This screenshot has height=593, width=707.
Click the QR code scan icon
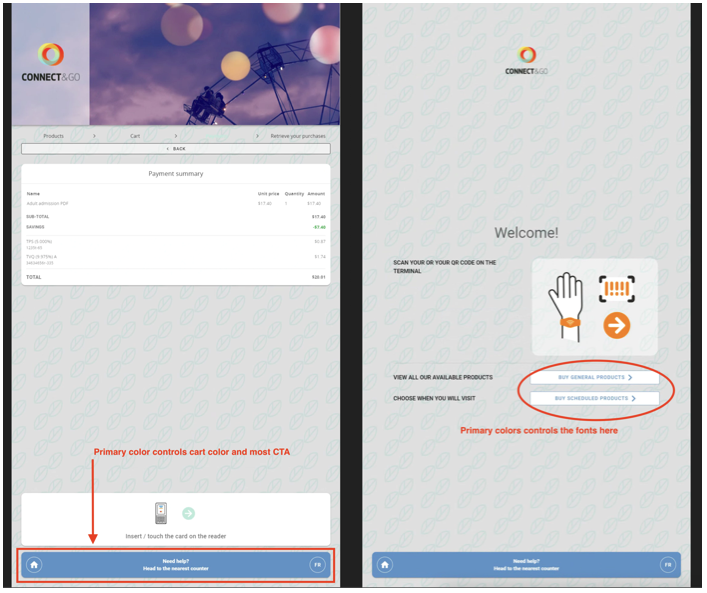[x=616, y=290]
